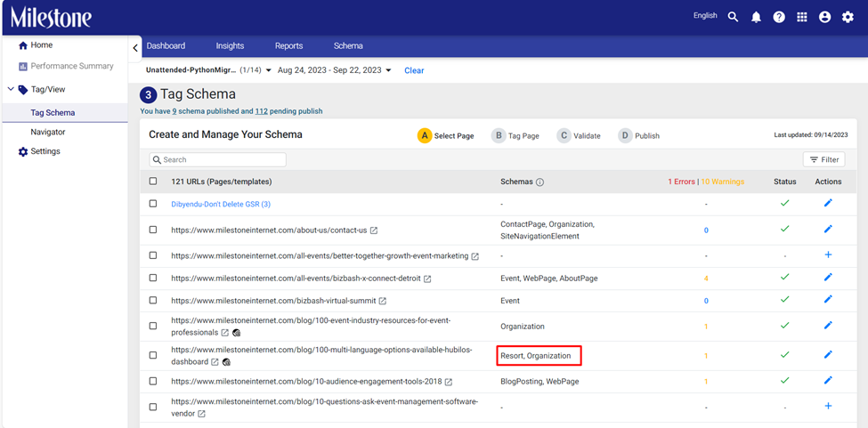Go to step A Select Page
868x428 pixels.
click(x=446, y=135)
